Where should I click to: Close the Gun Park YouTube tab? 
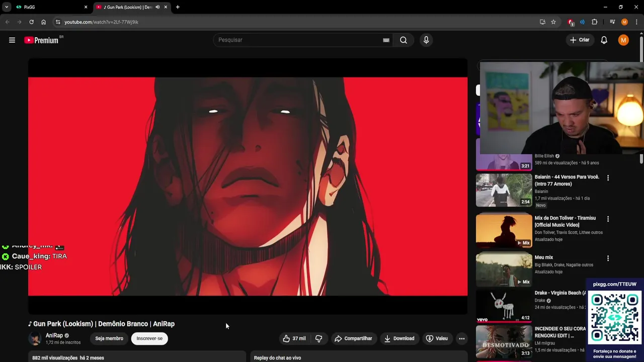click(x=166, y=7)
